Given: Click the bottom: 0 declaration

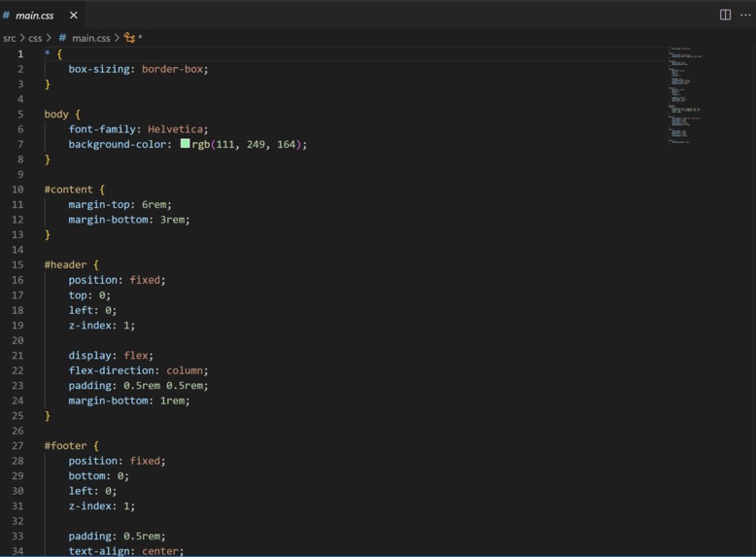Looking at the screenshot, I should (x=98, y=476).
